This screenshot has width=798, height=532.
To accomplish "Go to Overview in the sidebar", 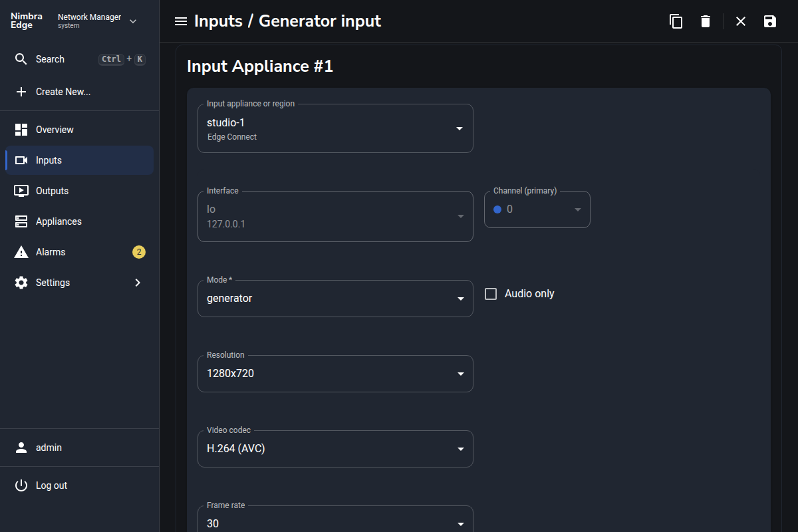I will click(x=79, y=130).
